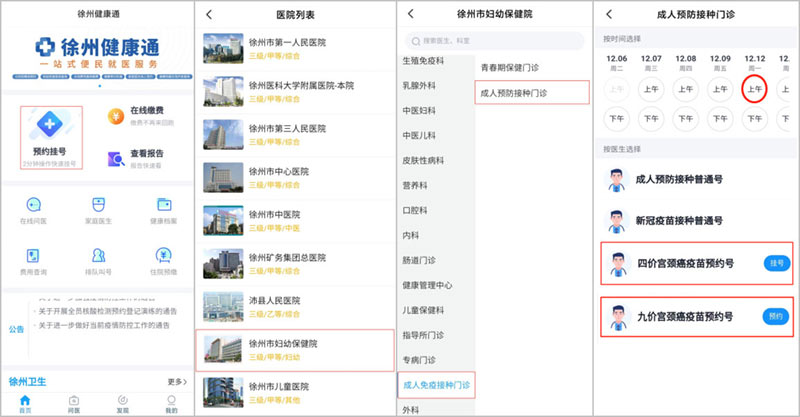Switch to the 发现 bottom tab
Viewport: 800px width, 417px height.
pyautogui.click(x=122, y=402)
